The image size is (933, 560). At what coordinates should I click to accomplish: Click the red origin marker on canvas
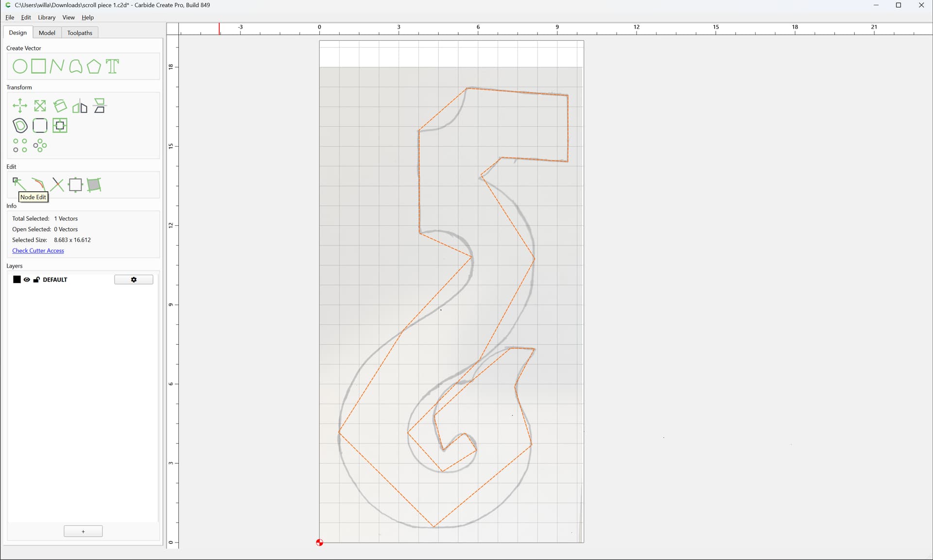(319, 543)
